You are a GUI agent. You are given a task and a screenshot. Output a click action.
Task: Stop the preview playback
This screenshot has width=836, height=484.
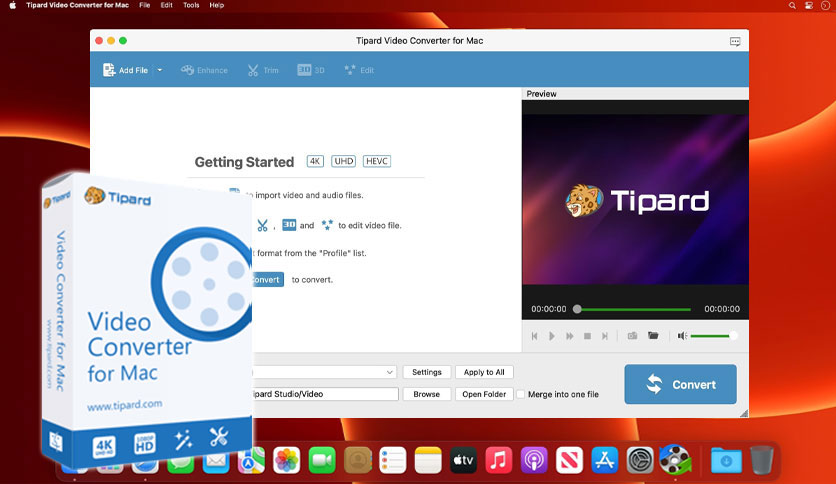pyautogui.click(x=587, y=336)
